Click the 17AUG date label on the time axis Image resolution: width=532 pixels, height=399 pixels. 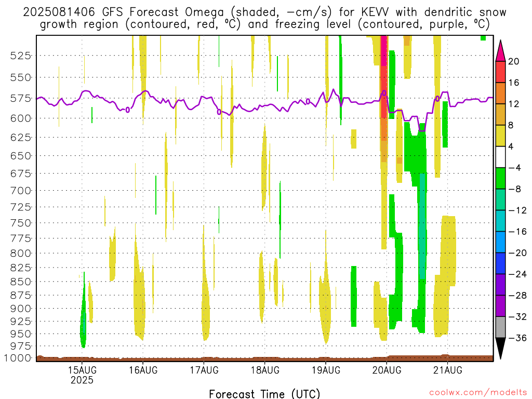[204, 370]
